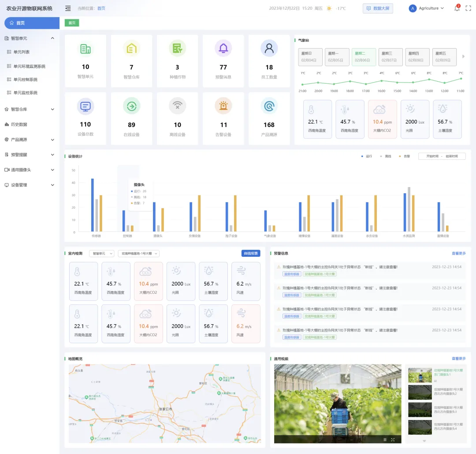The width and height of the screenshot is (476, 454).
Task: Click the weather station 西南角温度 thermometer card
Action: point(317,119)
